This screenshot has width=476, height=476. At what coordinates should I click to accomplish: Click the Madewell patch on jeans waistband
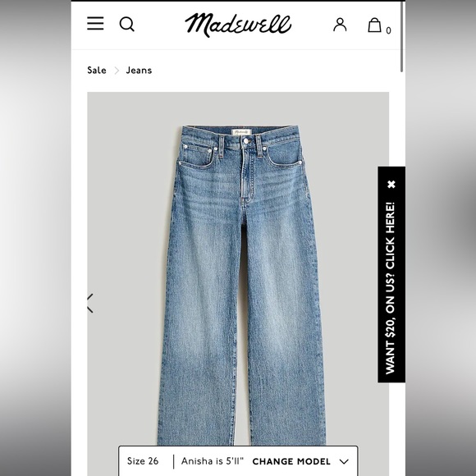coord(241,132)
